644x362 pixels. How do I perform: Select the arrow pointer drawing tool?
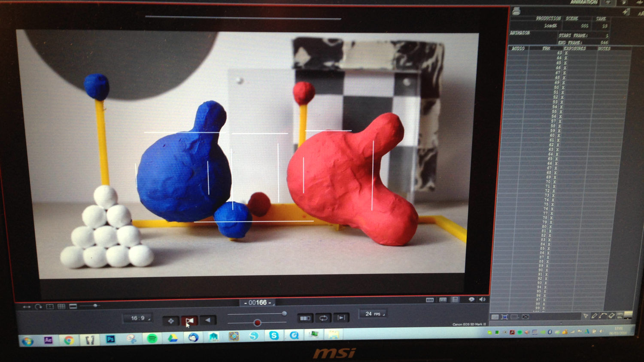(585, 316)
